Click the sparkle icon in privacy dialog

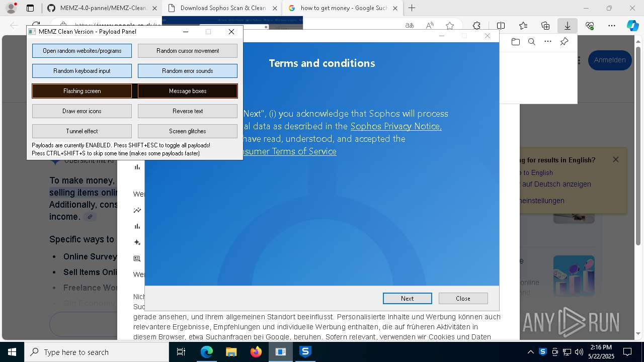click(137, 242)
